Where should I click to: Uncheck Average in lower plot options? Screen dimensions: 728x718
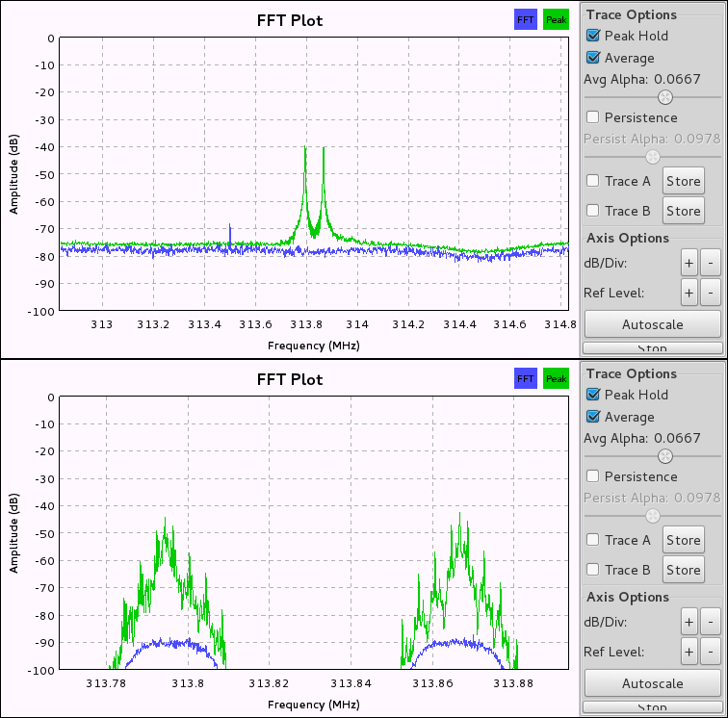point(593,418)
